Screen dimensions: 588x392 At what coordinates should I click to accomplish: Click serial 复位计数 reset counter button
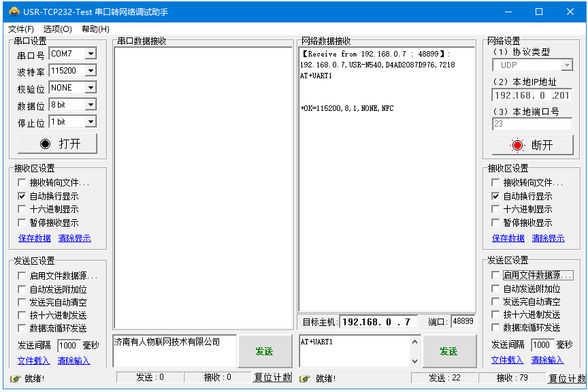pos(273,378)
